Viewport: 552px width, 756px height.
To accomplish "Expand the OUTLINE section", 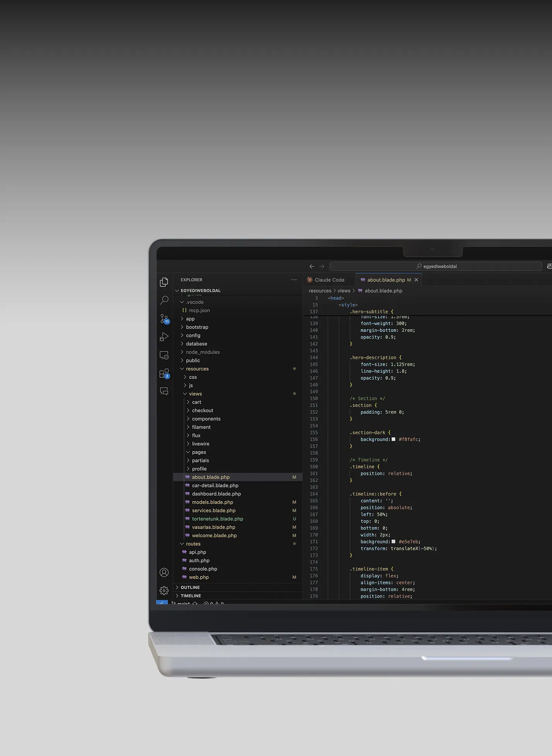I will (190, 587).
